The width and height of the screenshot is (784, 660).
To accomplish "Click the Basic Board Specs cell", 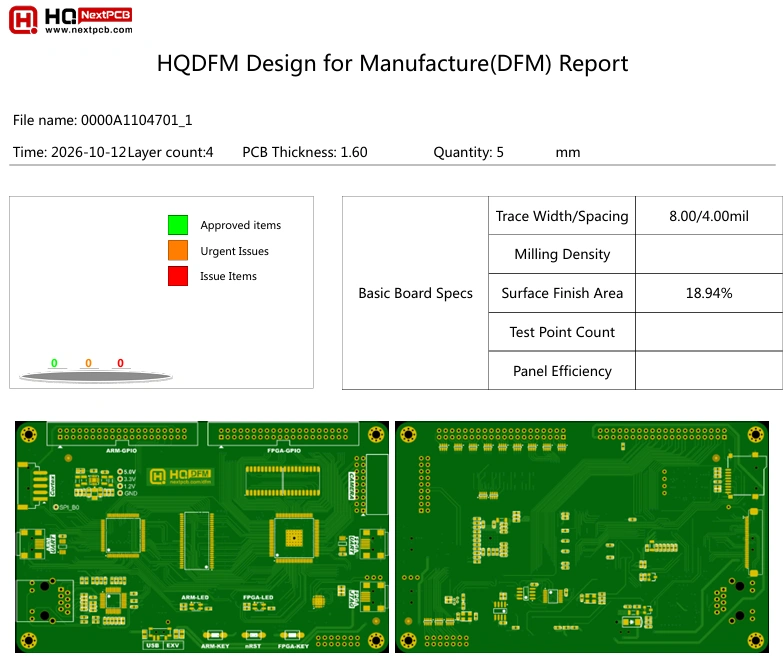I will tap(416, 293).
